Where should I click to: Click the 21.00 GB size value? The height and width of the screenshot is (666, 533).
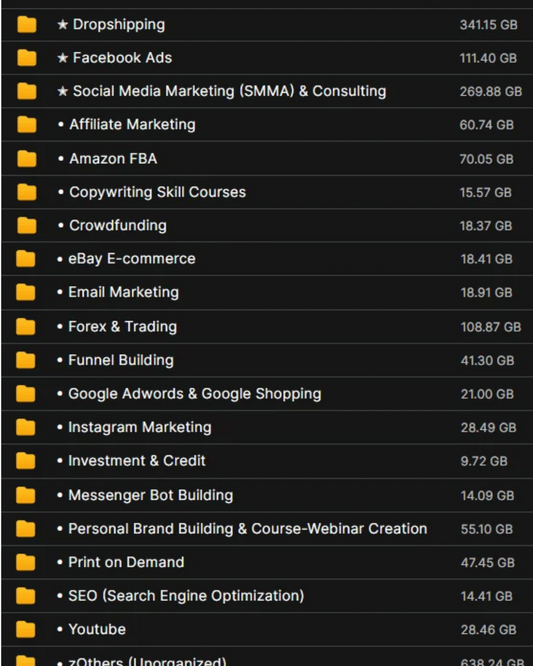pos(488,394)
